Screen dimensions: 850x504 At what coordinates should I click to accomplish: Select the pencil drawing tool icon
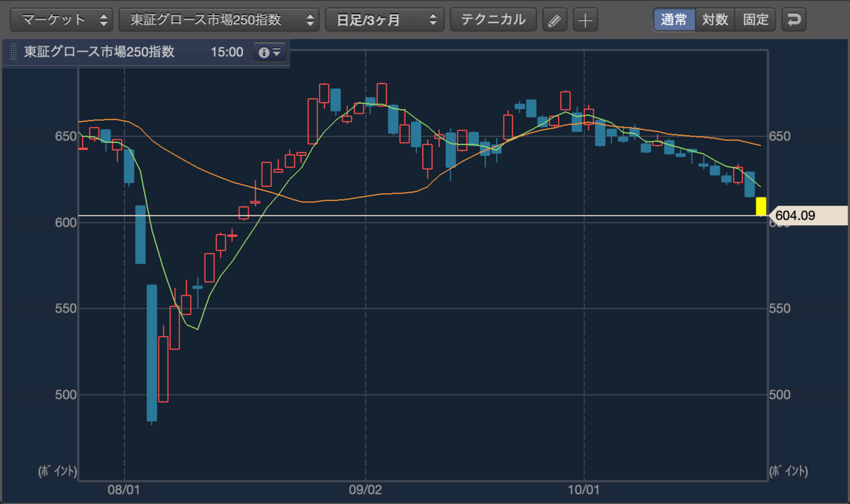coord(555,20)
